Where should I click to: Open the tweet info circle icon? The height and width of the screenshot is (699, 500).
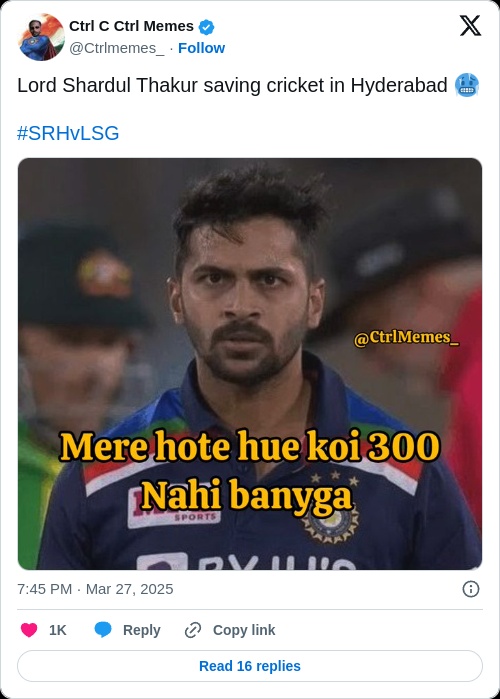pyautogui.click(x=471, y=589)
